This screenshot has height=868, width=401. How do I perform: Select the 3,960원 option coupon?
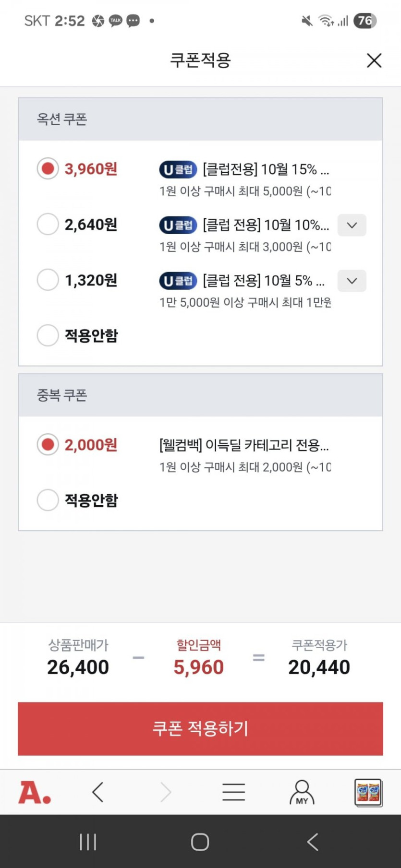[x=48, y=169]
